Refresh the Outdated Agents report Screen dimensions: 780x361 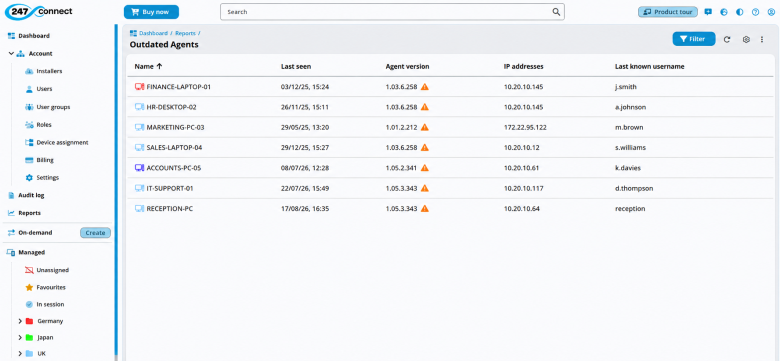click(x=727, y=39)
